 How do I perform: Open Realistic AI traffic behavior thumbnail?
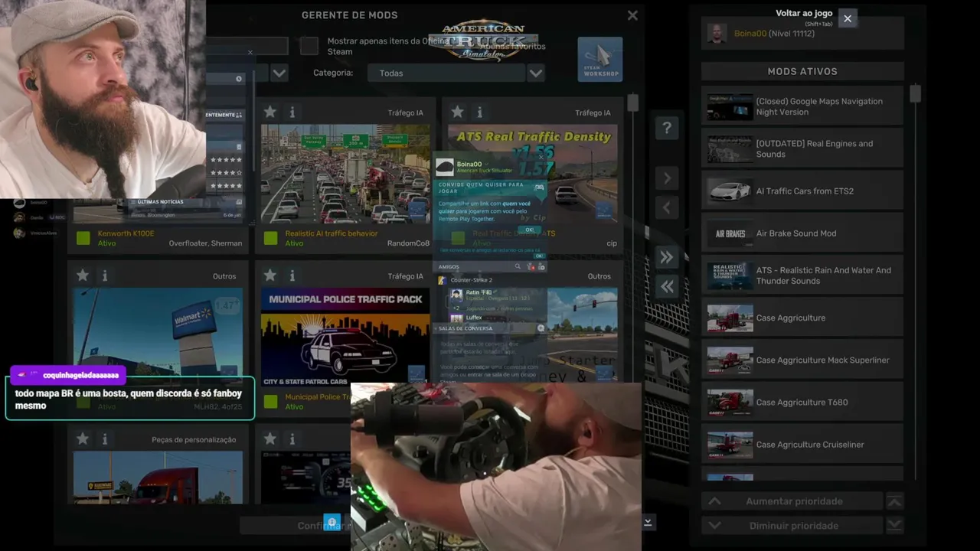tap(345, 174)
